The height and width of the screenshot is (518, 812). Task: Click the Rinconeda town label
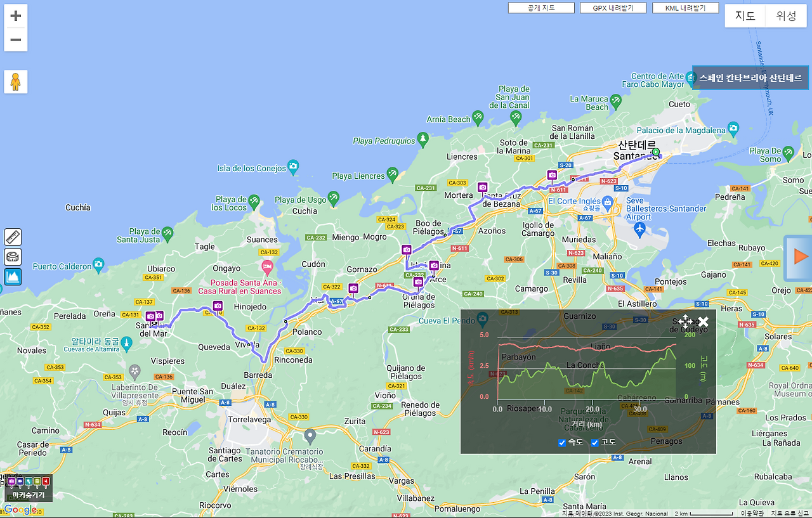click(x=293, y=359)
